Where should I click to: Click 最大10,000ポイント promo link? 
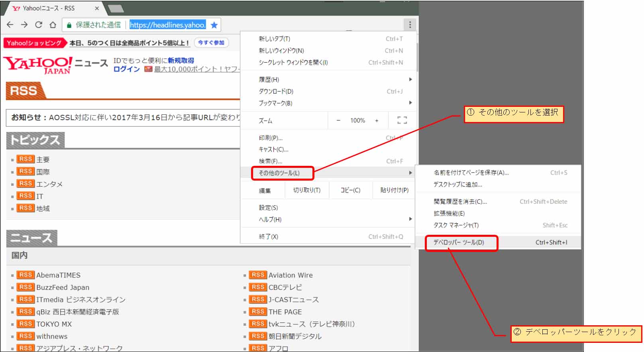pyautogui.click(x=197, y=69)
